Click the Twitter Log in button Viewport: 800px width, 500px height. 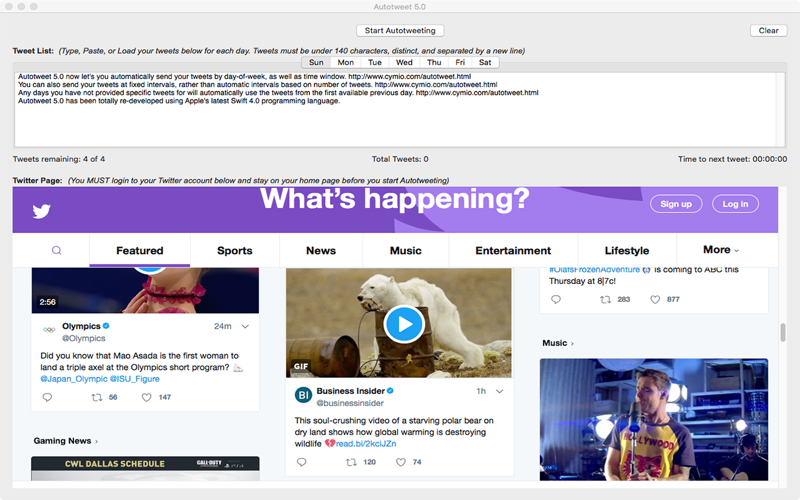point(735,204)
